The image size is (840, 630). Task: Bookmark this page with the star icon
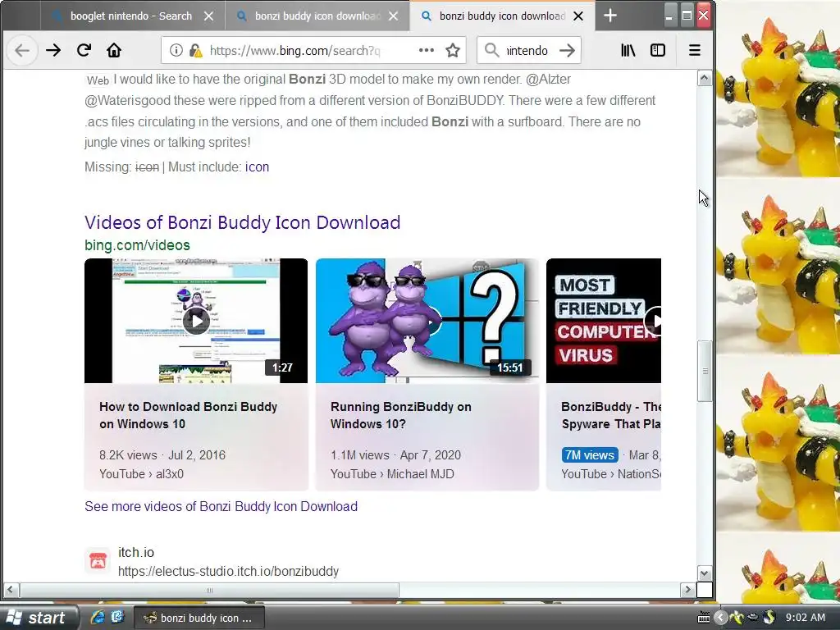pos(453,50)
